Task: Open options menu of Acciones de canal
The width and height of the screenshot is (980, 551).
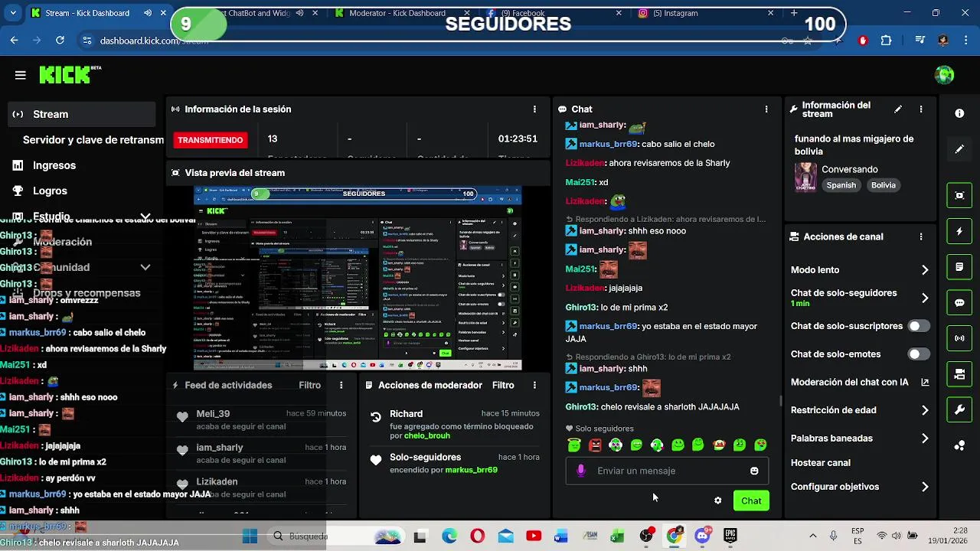Action: (x=921, y=237)
